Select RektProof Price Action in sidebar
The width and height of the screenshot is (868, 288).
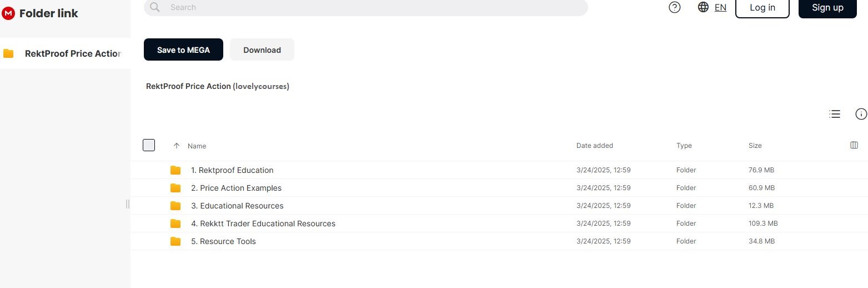pyautogui.click(x=72, y=53)
